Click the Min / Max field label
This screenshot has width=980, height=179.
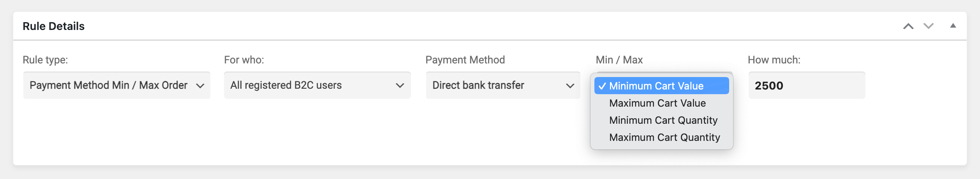click(619, 60)
